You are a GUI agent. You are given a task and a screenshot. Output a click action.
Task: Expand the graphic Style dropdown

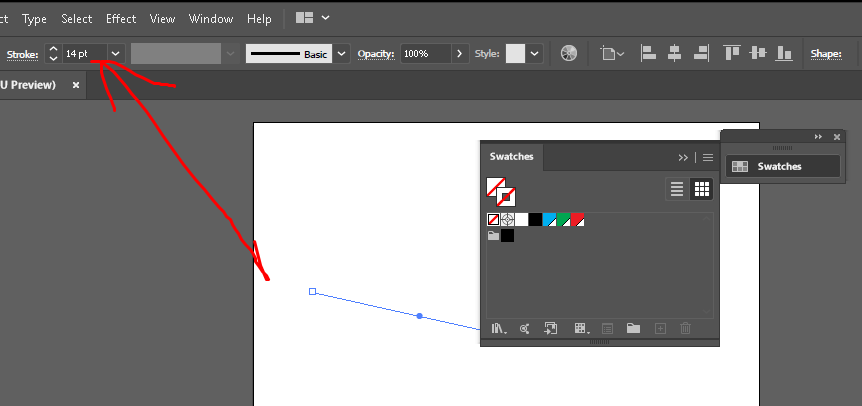click(x=535, y=54)
